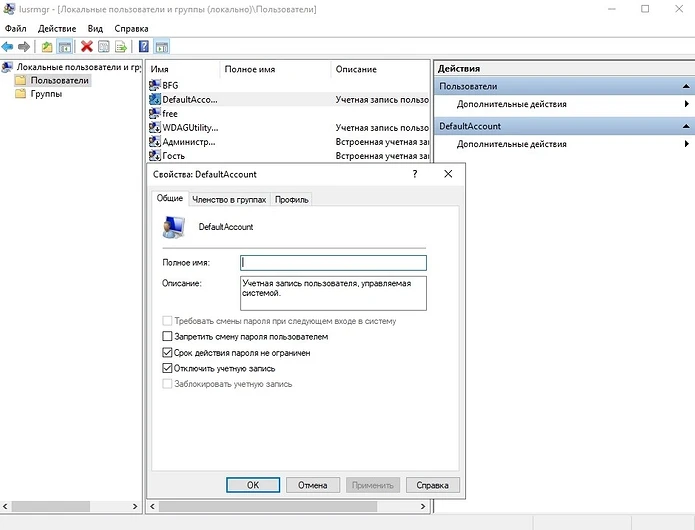Toggle the console tree show/hide toolbar icon

point(65,47)
